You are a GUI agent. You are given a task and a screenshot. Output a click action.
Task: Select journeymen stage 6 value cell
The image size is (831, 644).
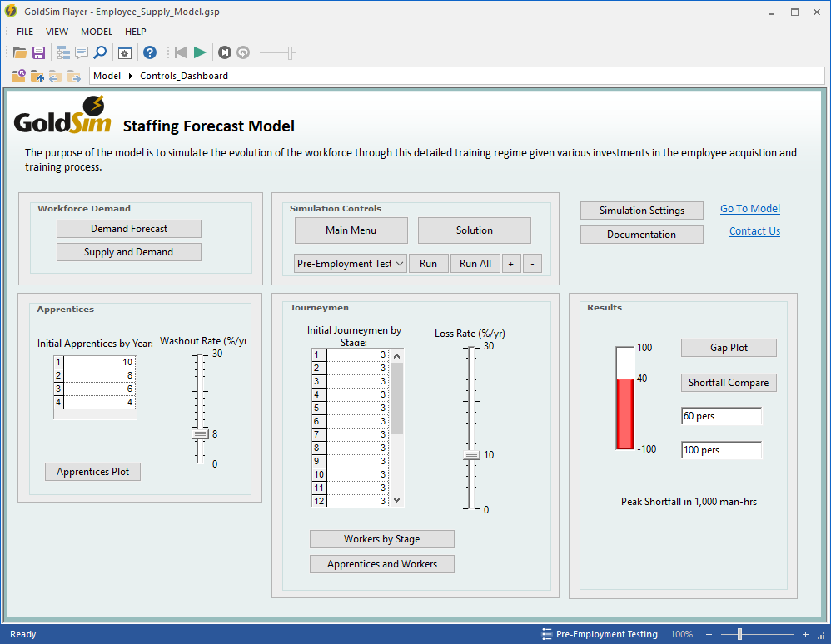(357, 421)
